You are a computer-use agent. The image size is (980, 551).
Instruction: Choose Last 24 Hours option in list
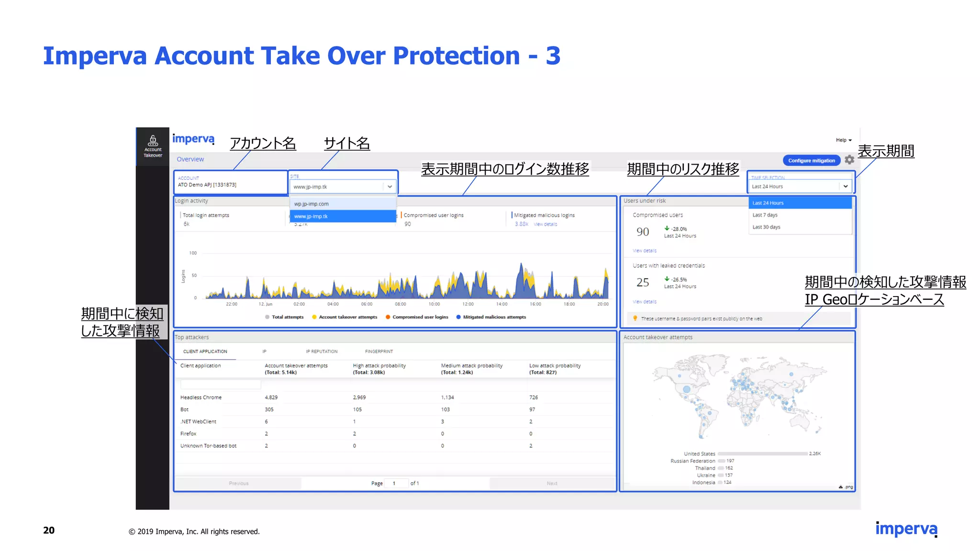[x=800, y=203]
